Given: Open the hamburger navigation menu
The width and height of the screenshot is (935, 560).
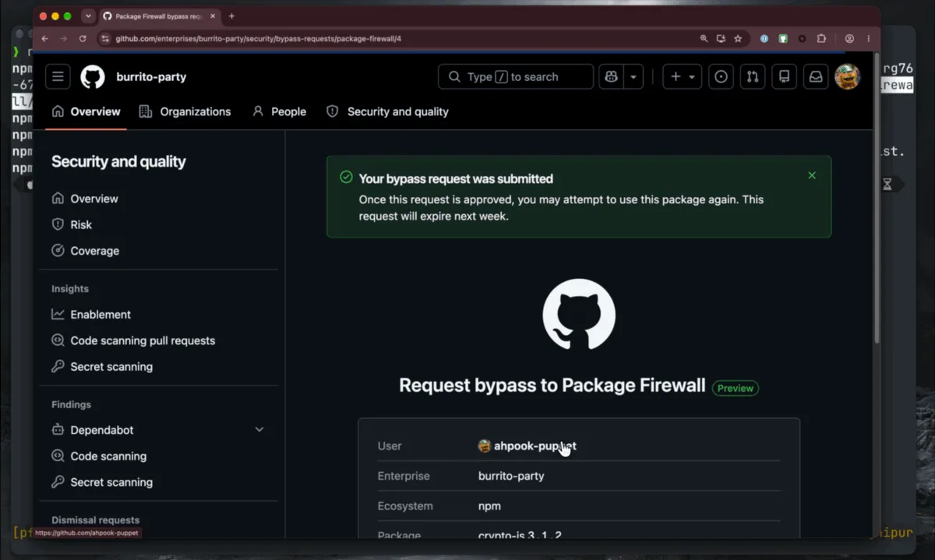Looking at the screenshot, I should click(x=58, y=76).
